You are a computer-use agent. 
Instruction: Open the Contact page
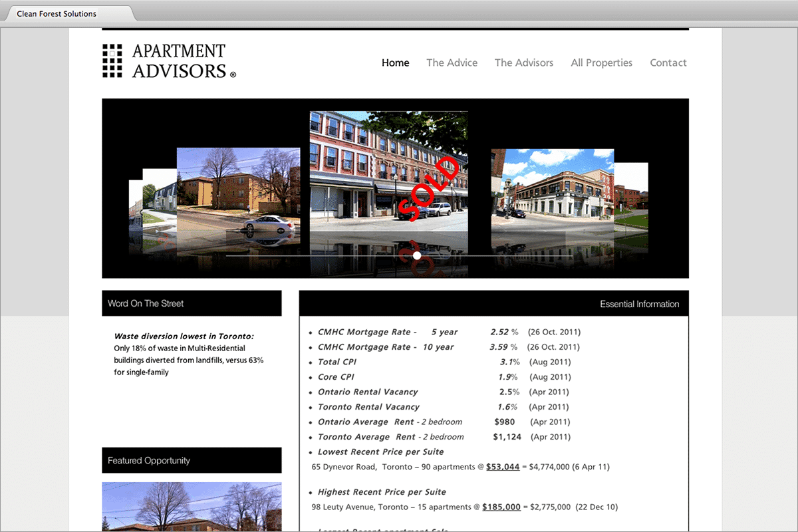point(668,63)
